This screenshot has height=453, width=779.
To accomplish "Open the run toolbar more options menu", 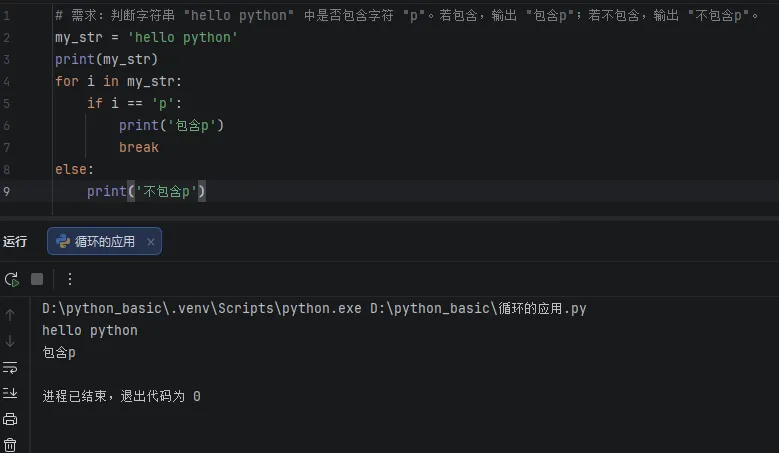I will pos(70,279).
